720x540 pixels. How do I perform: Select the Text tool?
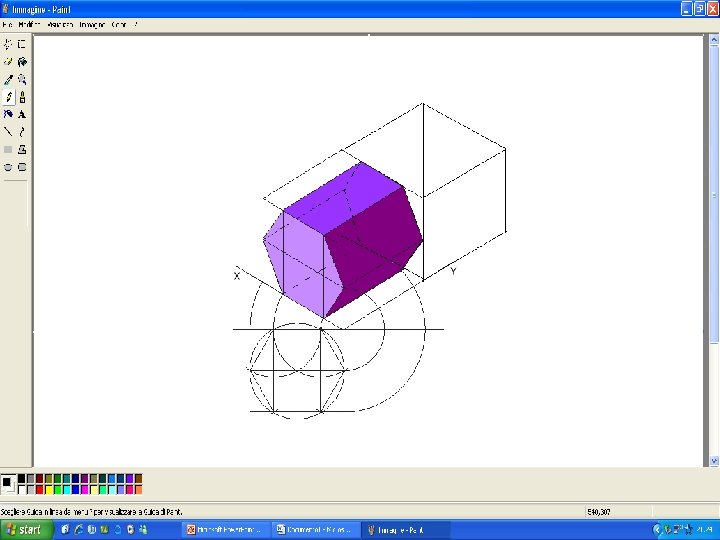pos(22,115)
